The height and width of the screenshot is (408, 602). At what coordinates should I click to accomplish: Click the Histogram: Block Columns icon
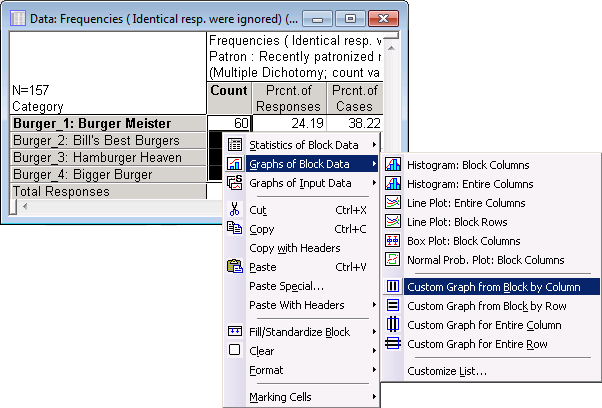[x=393, y=165]
